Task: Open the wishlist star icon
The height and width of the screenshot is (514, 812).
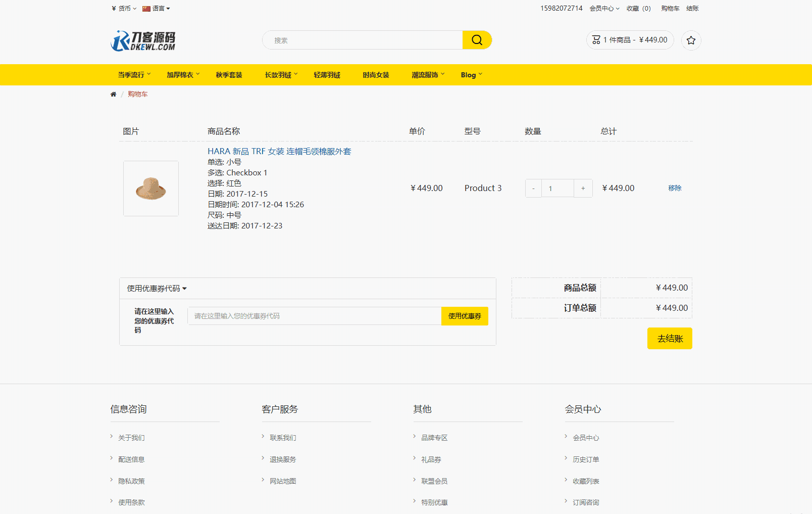Action: [691, 40]
